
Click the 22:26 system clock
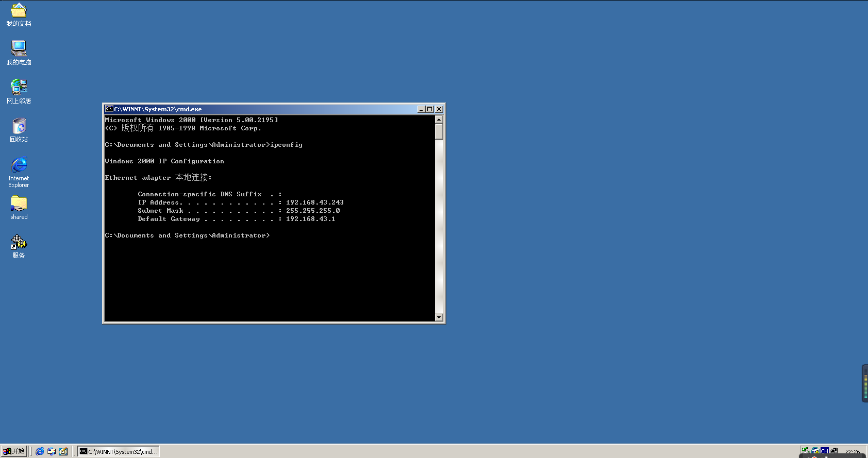click(x=853, y=452)
